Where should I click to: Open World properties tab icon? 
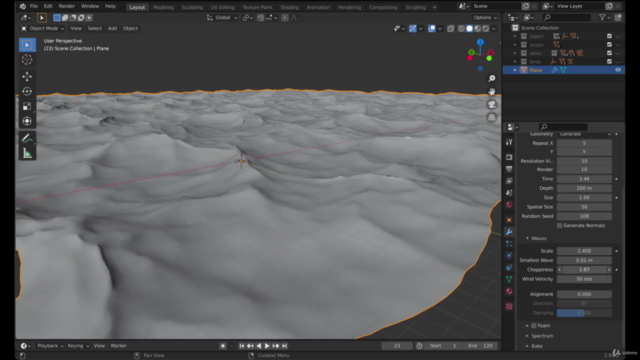[x=509, y=204]
